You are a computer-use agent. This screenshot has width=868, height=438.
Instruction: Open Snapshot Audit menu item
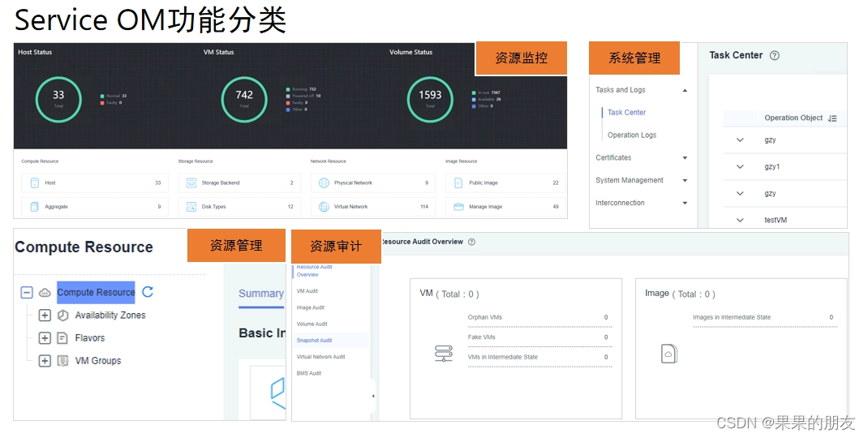click(315, 341)
